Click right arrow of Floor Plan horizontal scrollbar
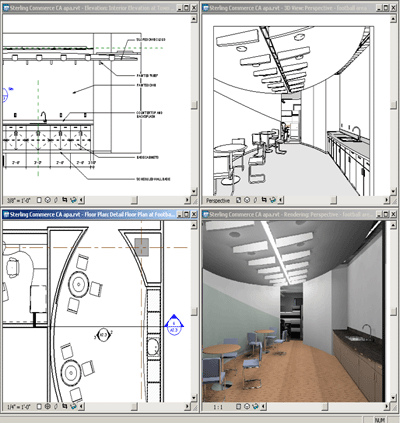This screenshot has width=400, height=423. point(187,406)
